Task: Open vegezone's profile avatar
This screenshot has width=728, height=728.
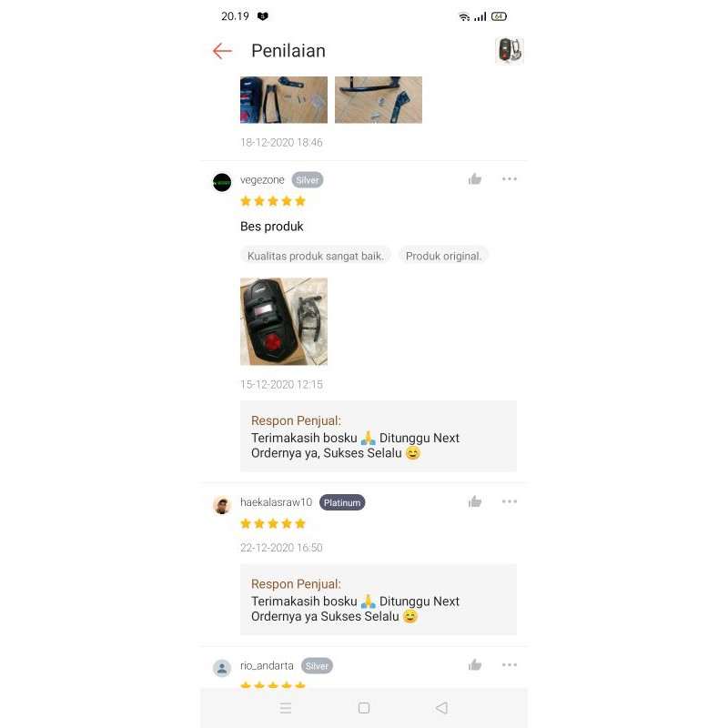Action: click(x=222, y=183)
